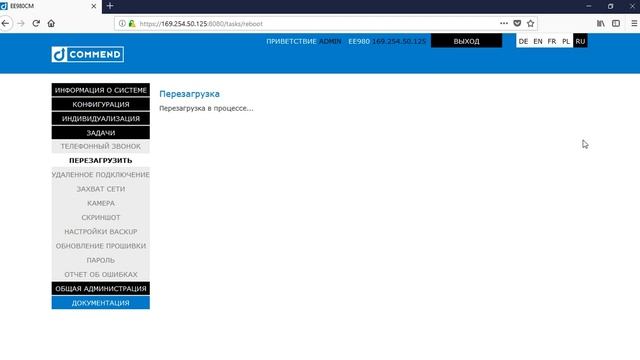
Task: Select ПАРОЛЬ submenu item
Action: click(x=101, y=260)
